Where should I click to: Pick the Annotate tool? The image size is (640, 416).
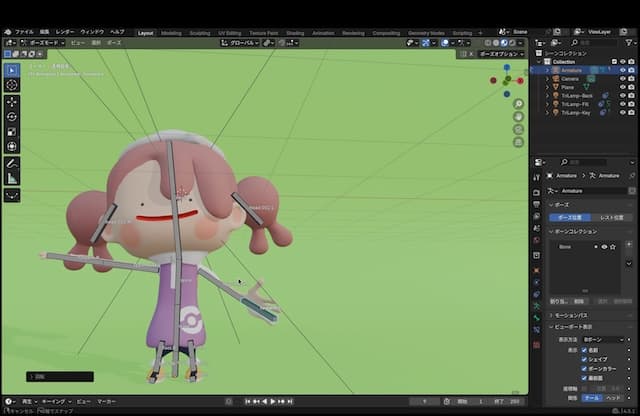pos(12,162)
